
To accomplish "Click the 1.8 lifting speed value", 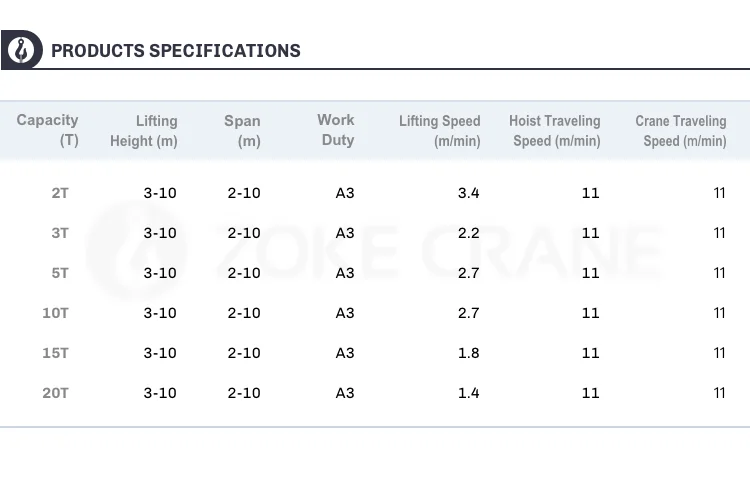I will click(468, 353).
